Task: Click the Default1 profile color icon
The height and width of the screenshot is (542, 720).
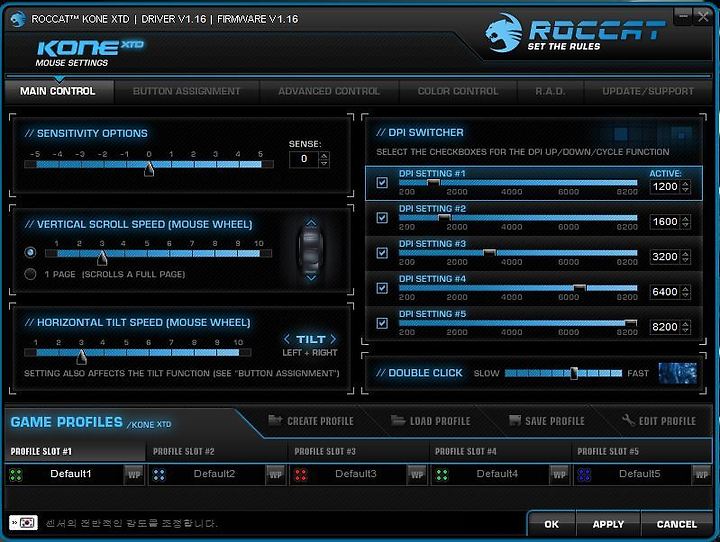Action: 16,474
